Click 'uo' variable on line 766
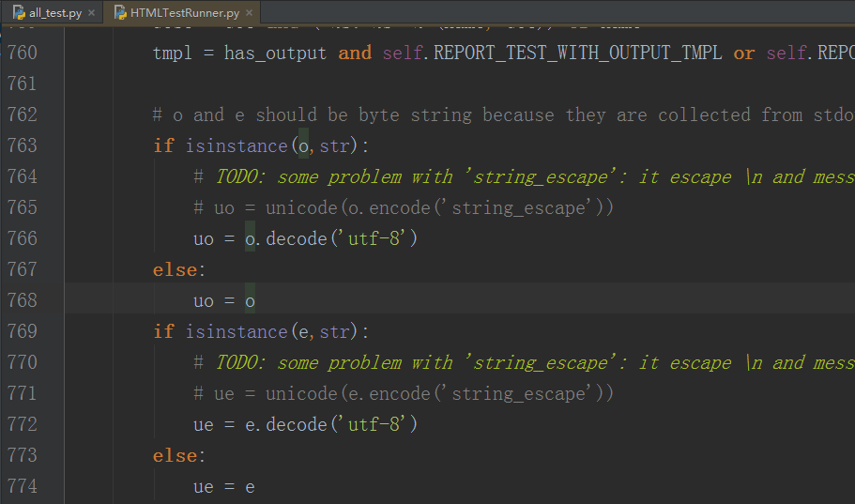The width and height of the screenshot is (855, 504). tap(204, 239)
